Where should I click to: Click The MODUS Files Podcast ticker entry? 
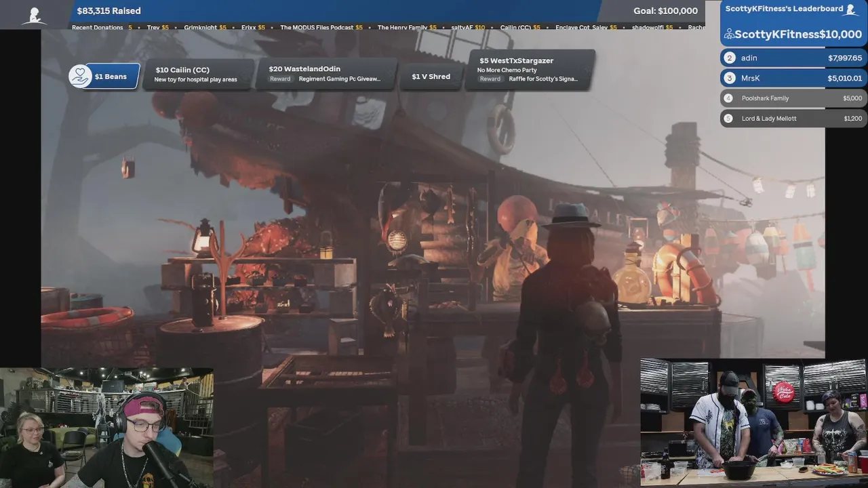pyautogui.click(x=321, y=28)
